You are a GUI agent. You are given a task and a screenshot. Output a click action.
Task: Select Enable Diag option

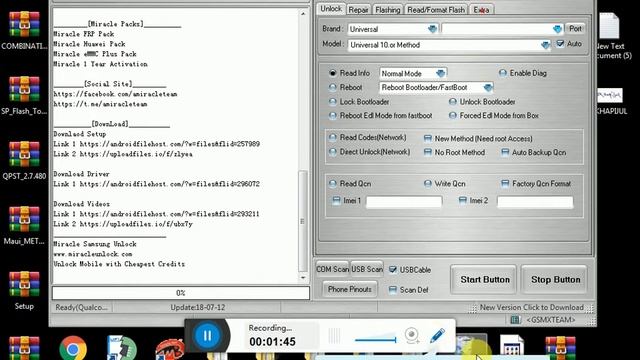pyautogui.click(x=502, y=73)
